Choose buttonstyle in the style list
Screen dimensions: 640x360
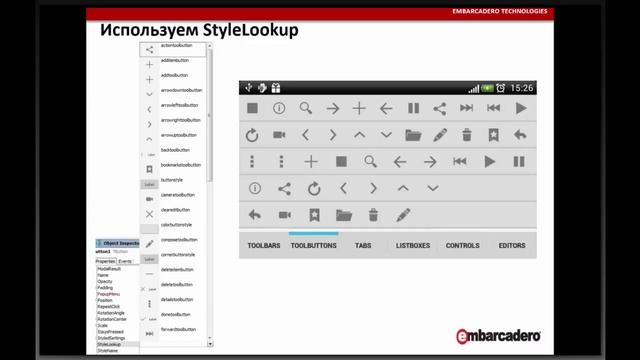(x=173, y=184)
